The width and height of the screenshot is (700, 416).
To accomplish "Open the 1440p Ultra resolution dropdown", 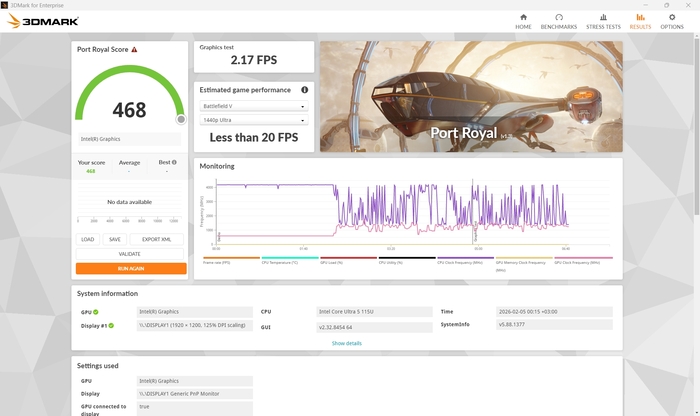I will 253,120.
